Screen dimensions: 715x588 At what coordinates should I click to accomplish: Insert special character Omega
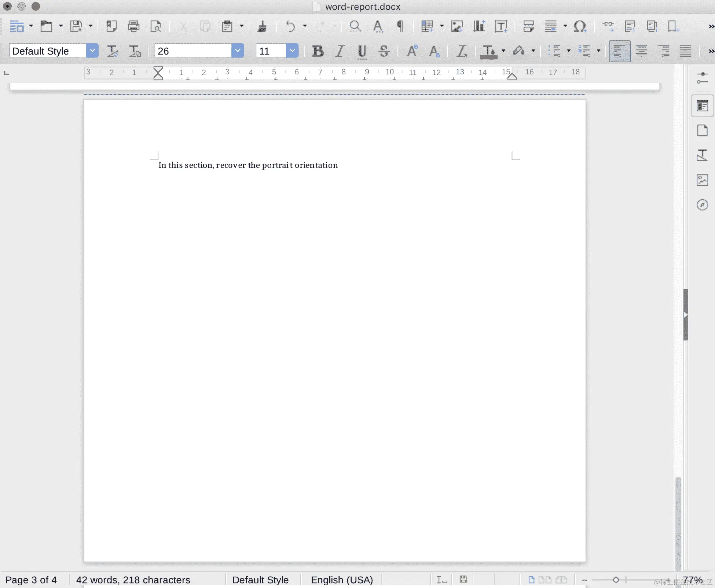pyautogui.click(x=580, y=26)
